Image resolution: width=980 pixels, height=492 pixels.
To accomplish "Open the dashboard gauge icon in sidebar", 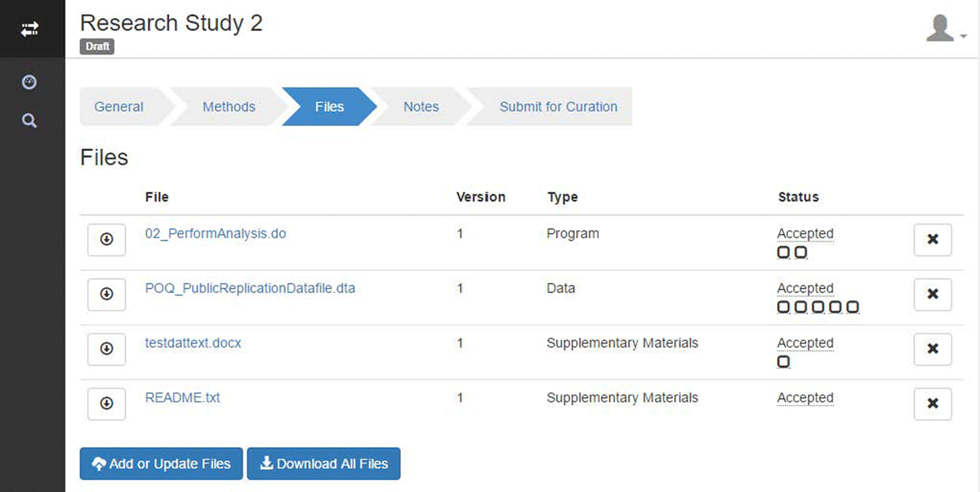I will [29, 82].
